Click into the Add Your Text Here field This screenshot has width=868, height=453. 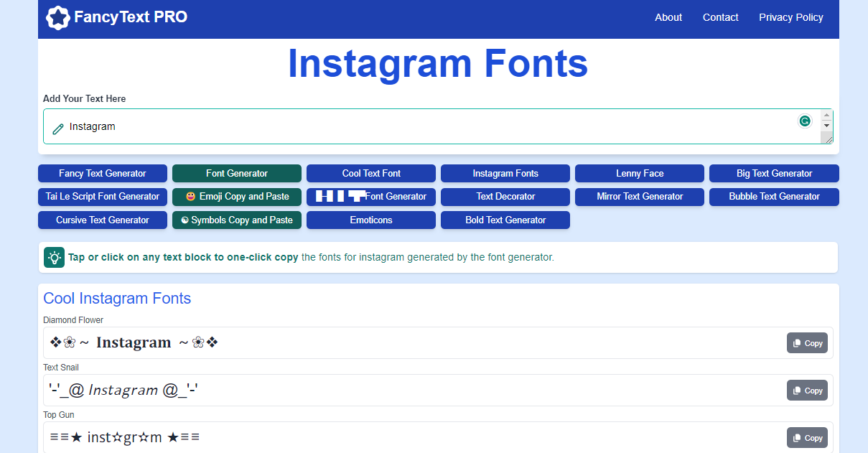(x=438, y=126)
